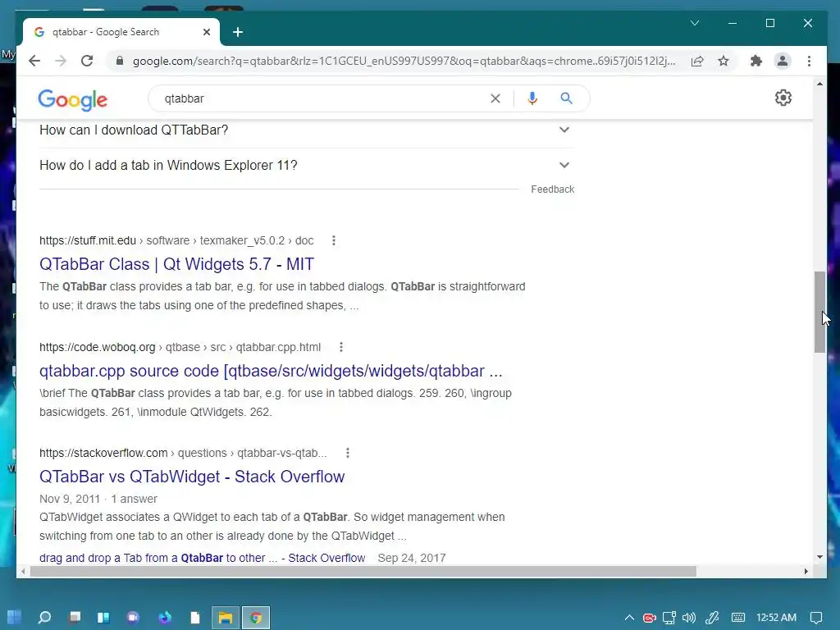Clear the search box text
Screen dimensions: 840x630
click(x=495, y=98)
